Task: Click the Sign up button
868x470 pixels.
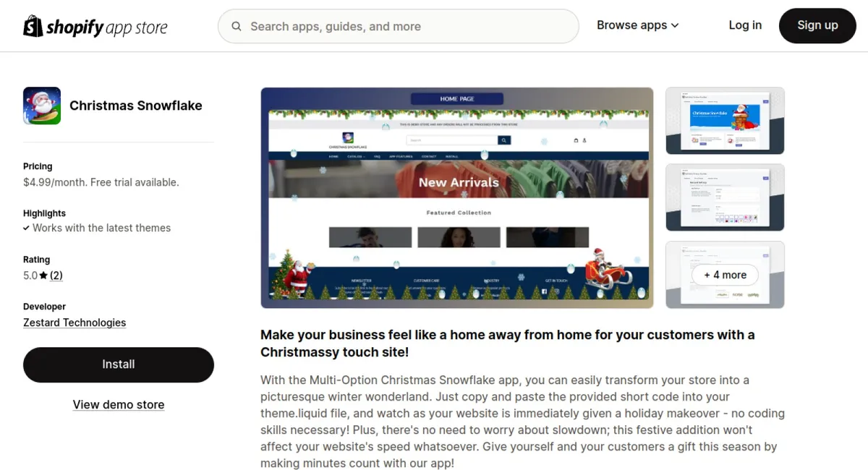Action: [817, 25]
